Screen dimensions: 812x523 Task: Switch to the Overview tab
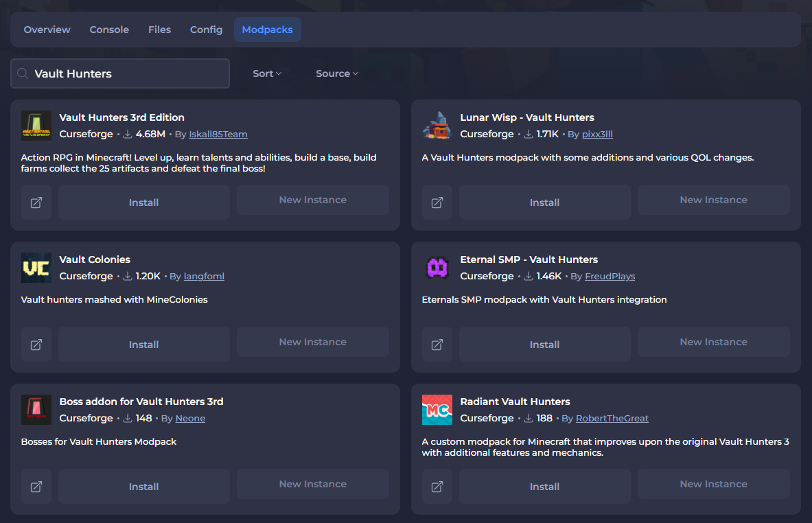click(x=47, y=30)
